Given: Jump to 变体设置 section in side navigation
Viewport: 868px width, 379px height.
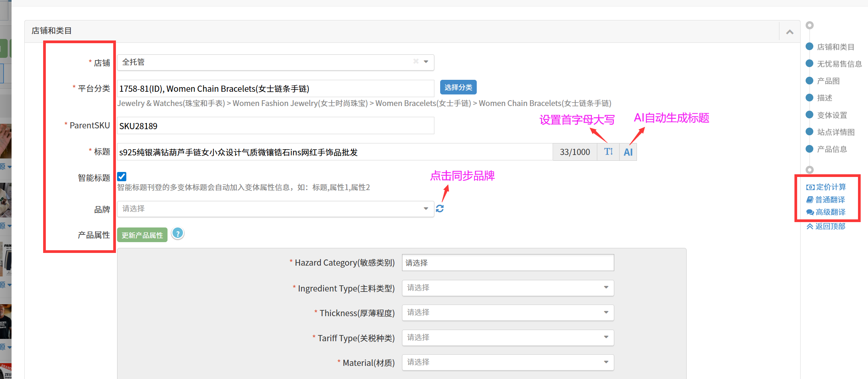Looking at the screenshot, I should pos(832,115).
